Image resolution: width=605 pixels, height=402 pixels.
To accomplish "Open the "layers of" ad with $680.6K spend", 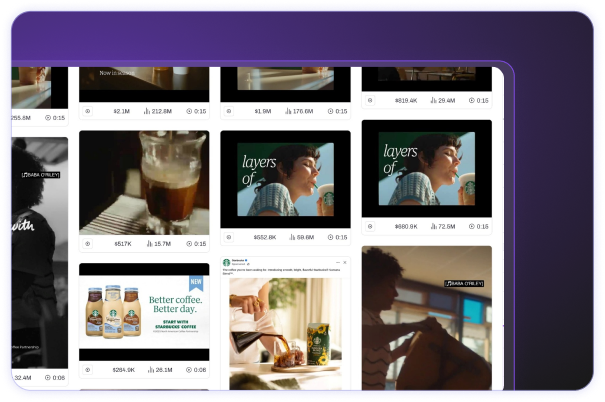I will click(x=426, y=168).
